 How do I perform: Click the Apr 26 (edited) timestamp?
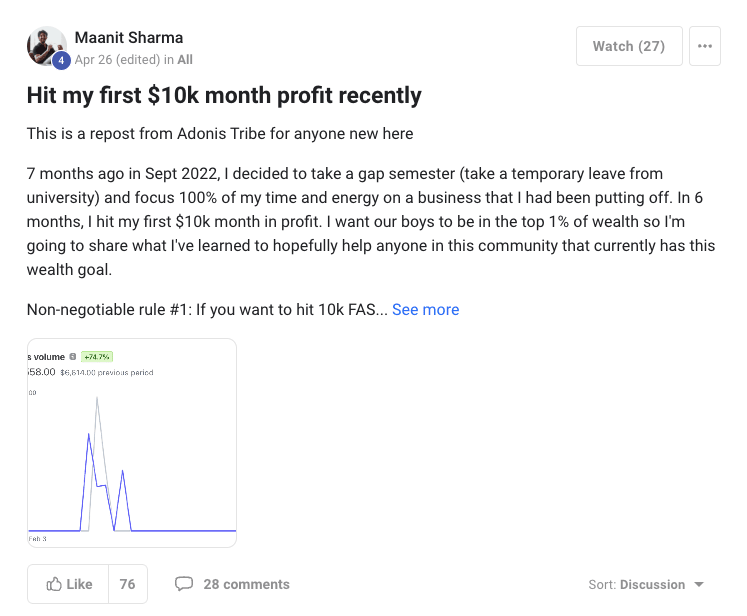tap(117, 60)
